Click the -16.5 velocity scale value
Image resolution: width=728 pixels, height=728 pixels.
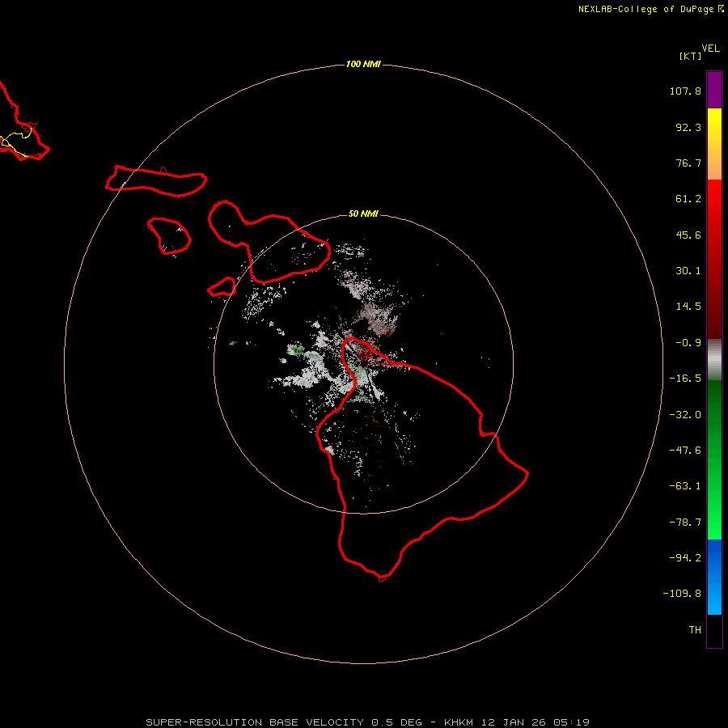pos(685,379)
